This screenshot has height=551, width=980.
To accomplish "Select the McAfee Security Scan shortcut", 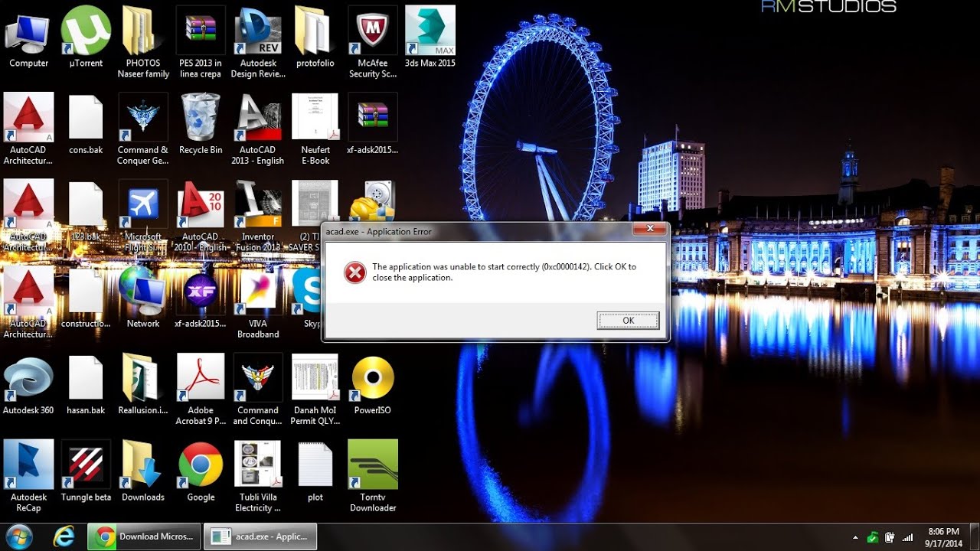I will (x=373, y=43).
